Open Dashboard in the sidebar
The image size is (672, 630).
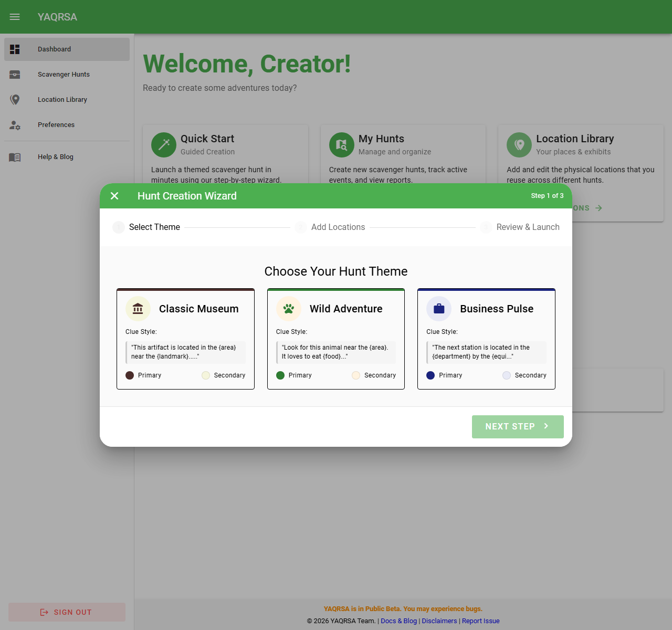pos(67,49)
